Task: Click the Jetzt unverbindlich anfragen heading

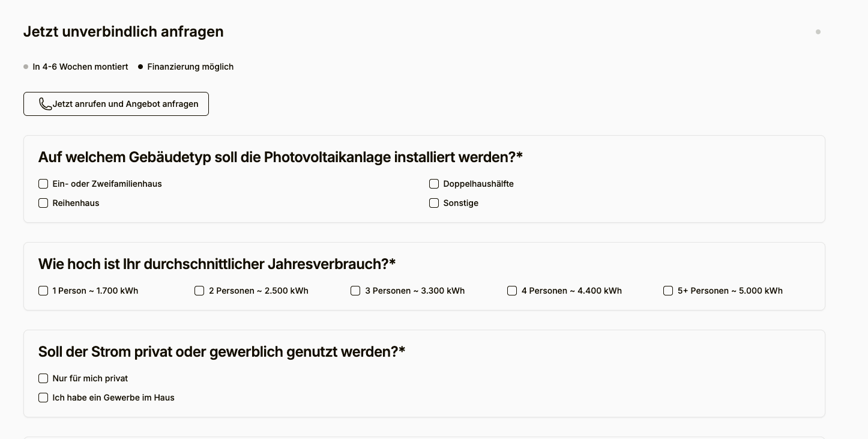Action: pos(123,31)
